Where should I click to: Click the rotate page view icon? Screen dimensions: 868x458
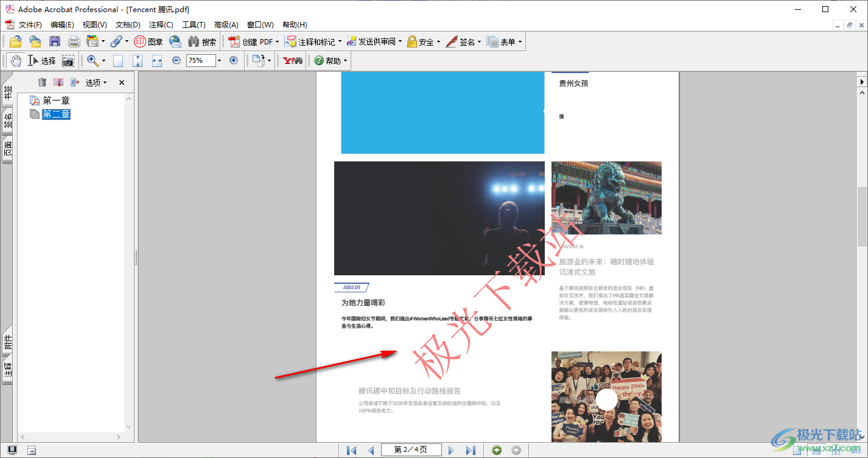click(x=259, y=60)
